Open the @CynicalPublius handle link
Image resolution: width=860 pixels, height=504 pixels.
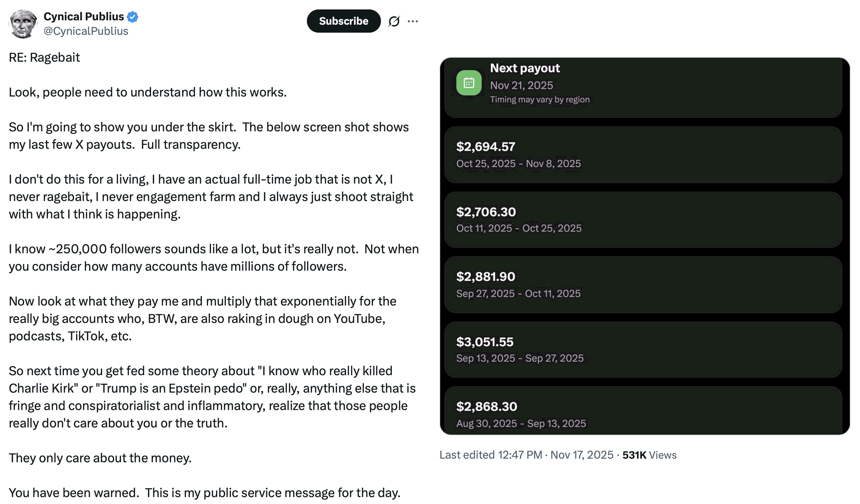point(86,31)
